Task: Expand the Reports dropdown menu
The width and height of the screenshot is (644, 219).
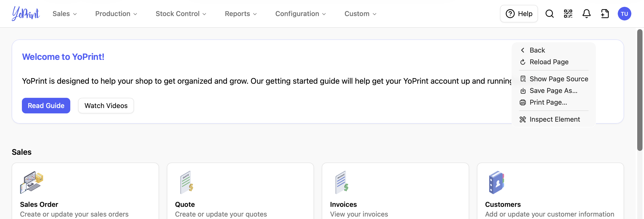Action: tap(241, 14)
